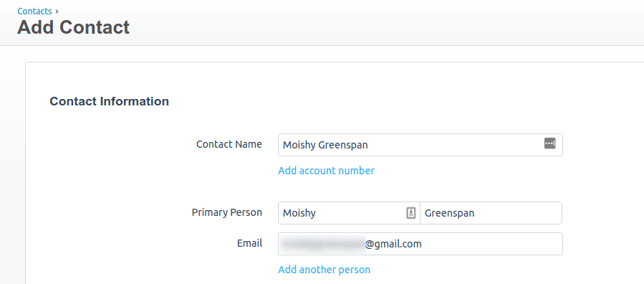Place cursor after Moishy in first name
This screenshot has height=284, width=644.
coord(317,213)
